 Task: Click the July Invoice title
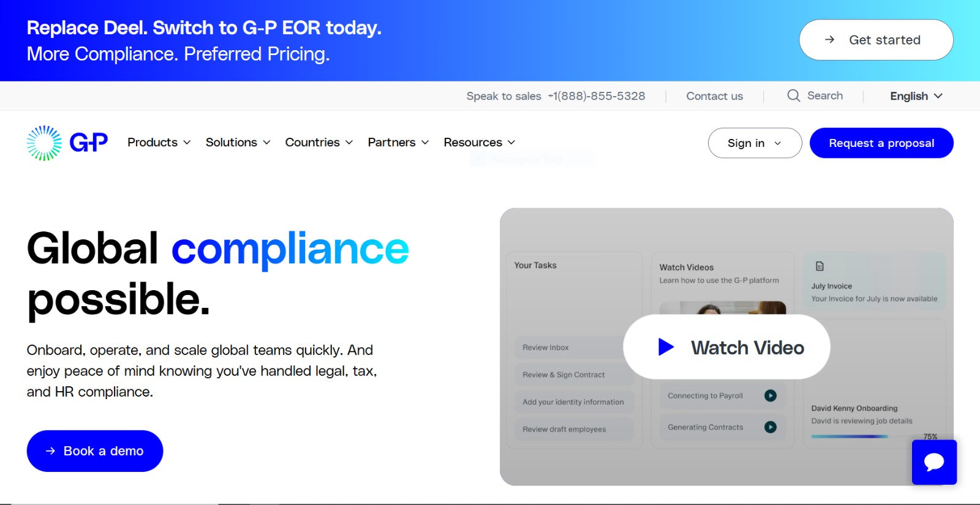[831, 286]
